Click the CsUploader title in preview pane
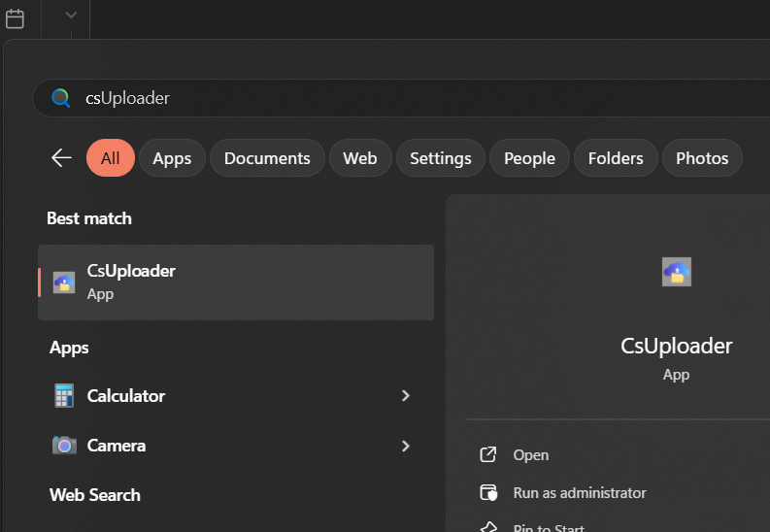The image size is (770, 532). [676, 346]
